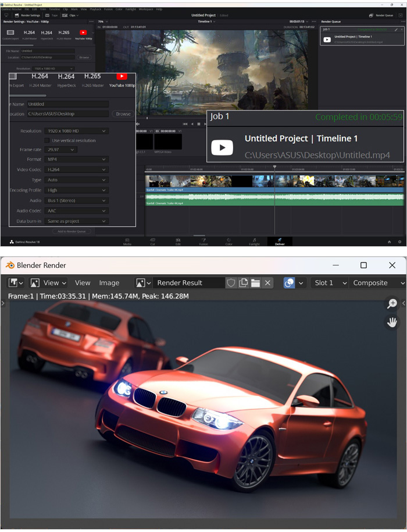This screenshot has height=532, width=407.
Task: Click Blender image browse icon beside Render Result
Action: point(143,283)
